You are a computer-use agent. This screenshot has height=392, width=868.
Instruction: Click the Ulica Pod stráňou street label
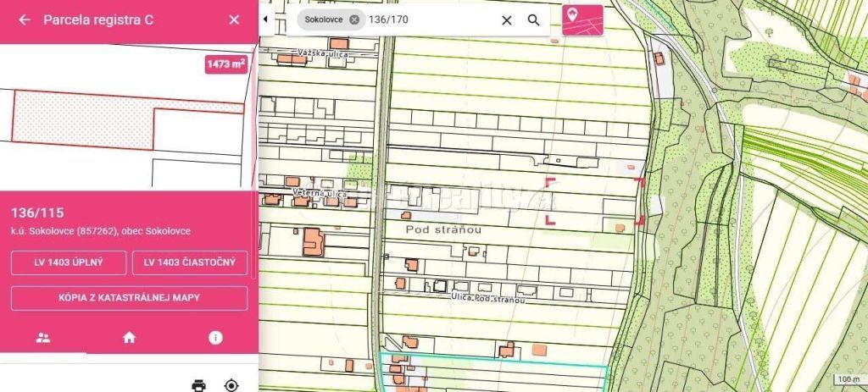coord(486,300)
